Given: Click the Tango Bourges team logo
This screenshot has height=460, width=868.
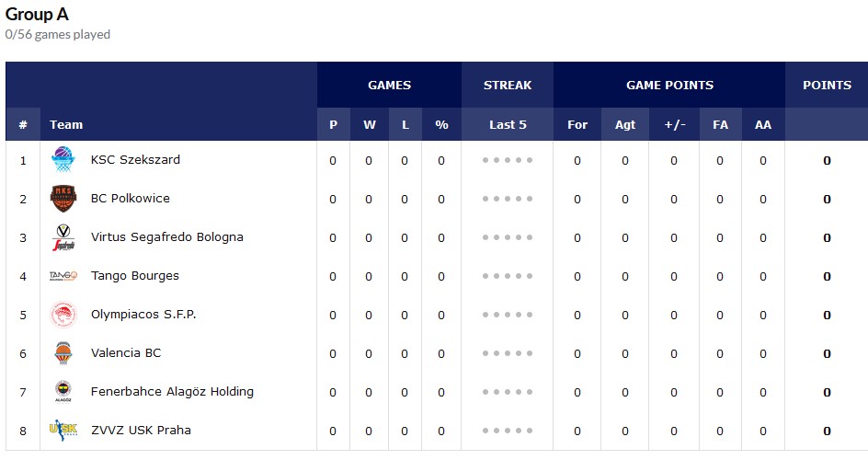Looking at the screenshot, I should tap(63, 276).
